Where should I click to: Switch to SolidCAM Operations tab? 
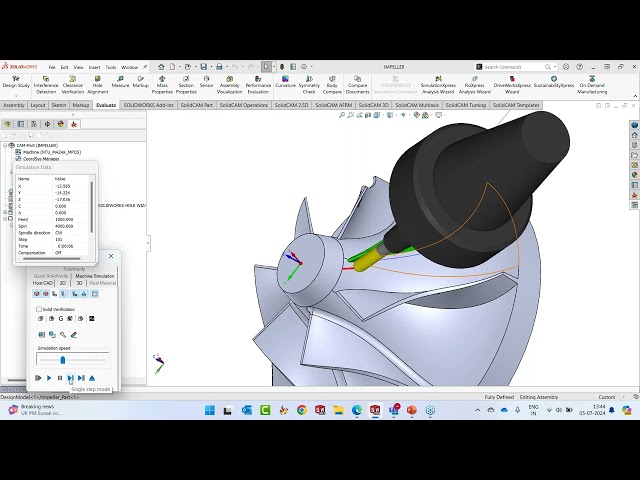(x=244, y=105)
